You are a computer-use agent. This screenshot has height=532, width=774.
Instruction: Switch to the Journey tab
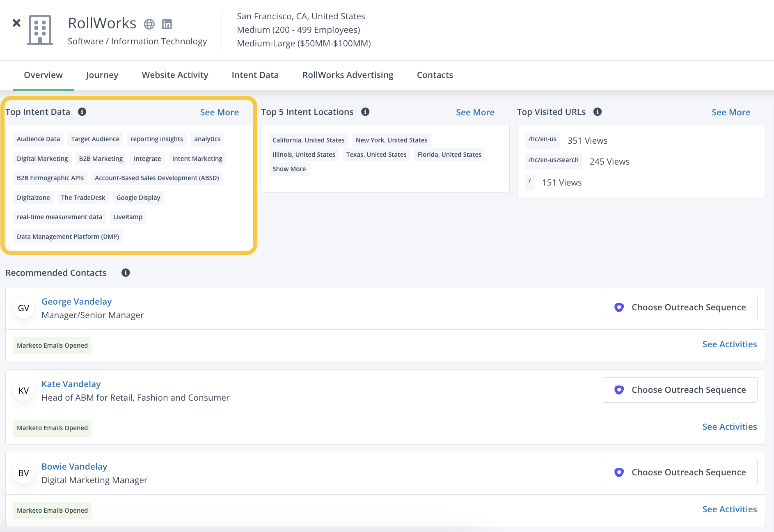[102, 75]
